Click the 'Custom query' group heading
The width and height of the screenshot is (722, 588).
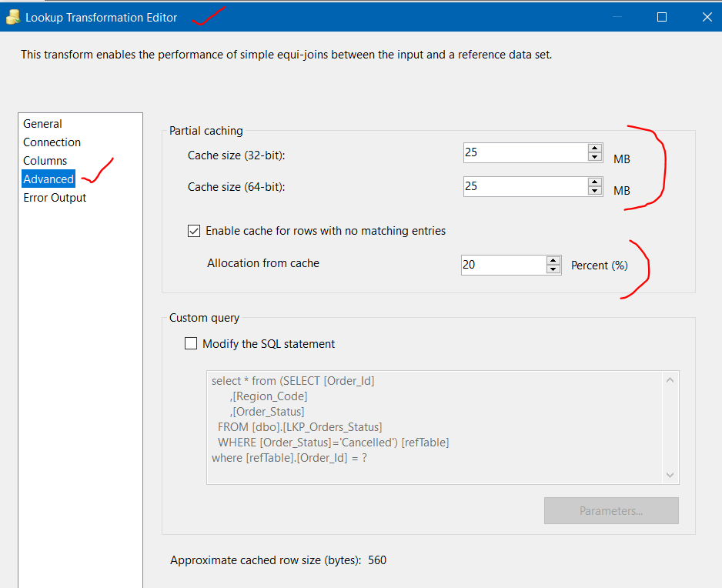point(204,318)
